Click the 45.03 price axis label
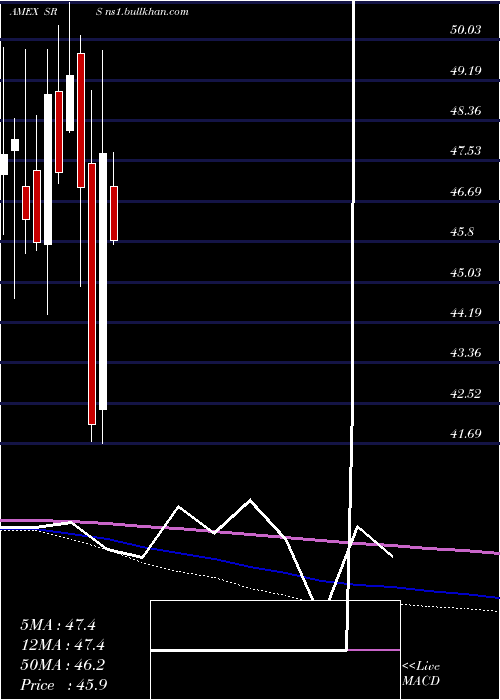 point(466,272)
